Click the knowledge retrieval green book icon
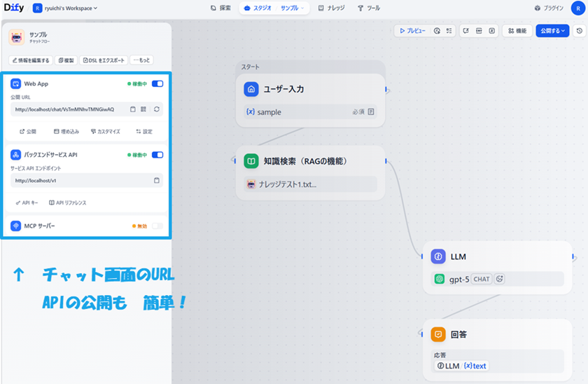The width and height of the screenshot is (588, 384). tap(251, 161)
